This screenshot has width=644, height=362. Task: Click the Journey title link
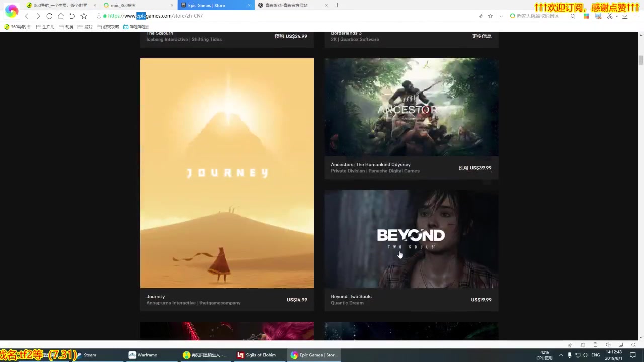click(x=155, y=297)
